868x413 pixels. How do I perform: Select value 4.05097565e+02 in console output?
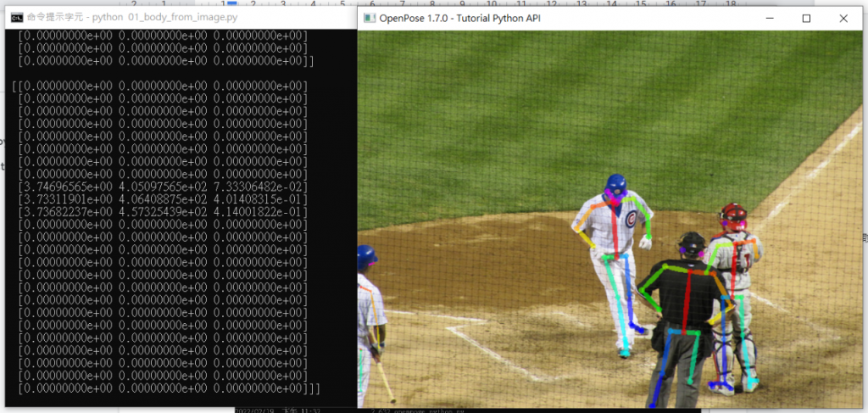coord(163,187)
